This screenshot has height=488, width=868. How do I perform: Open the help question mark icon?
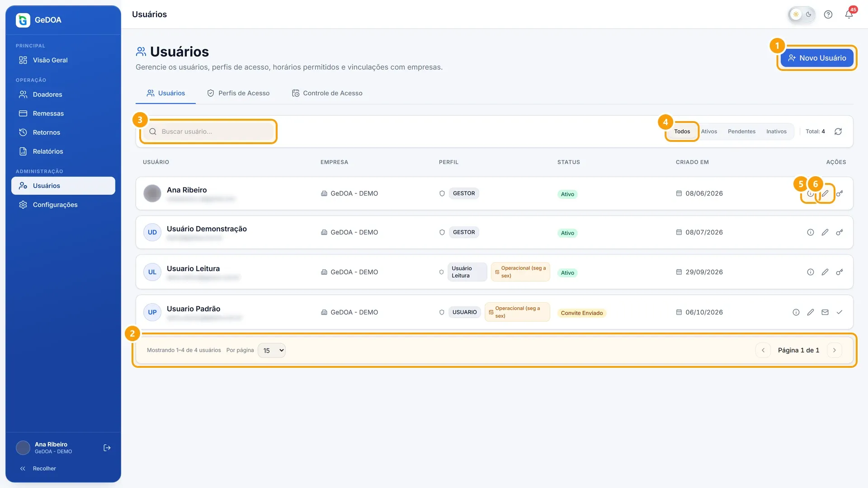(828, 14)
